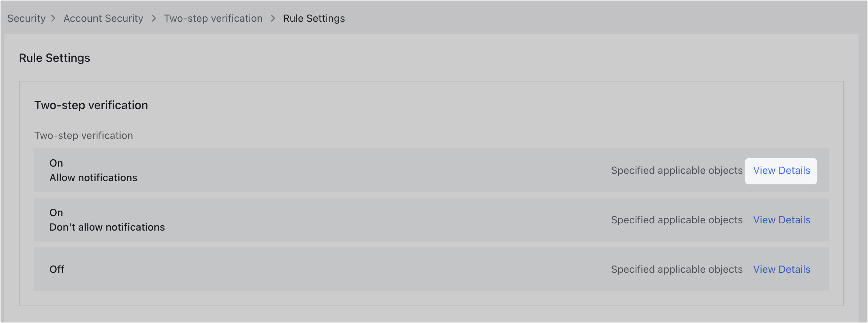This screenshot has height=323, width=868.
Task: Click the chevron after Security breadcrumb
Action: 54,18
